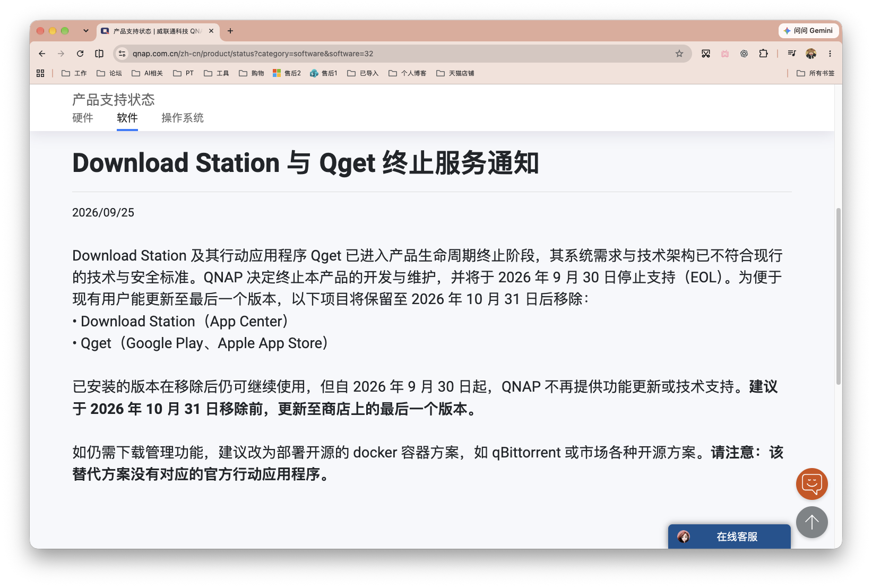The height and width of the screenshot is (588, 872).
Task: Open the 购物 bookmark folder
Action: (252, 73)
